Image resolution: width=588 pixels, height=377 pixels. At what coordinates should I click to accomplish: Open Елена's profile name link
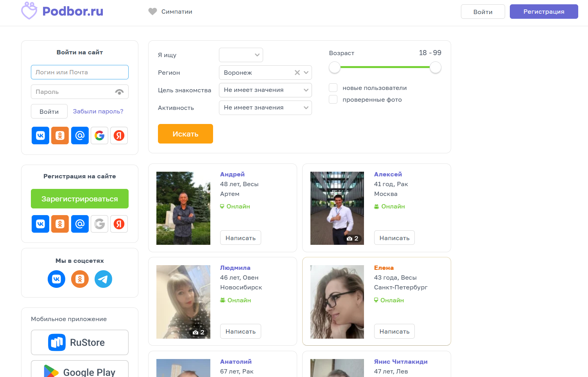[x=384, y=268]
